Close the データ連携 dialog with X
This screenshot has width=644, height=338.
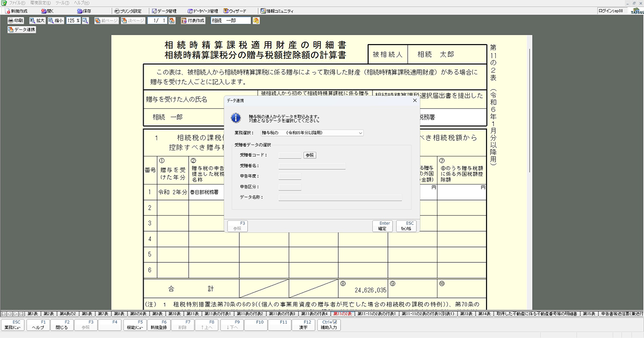click(414, 100)
